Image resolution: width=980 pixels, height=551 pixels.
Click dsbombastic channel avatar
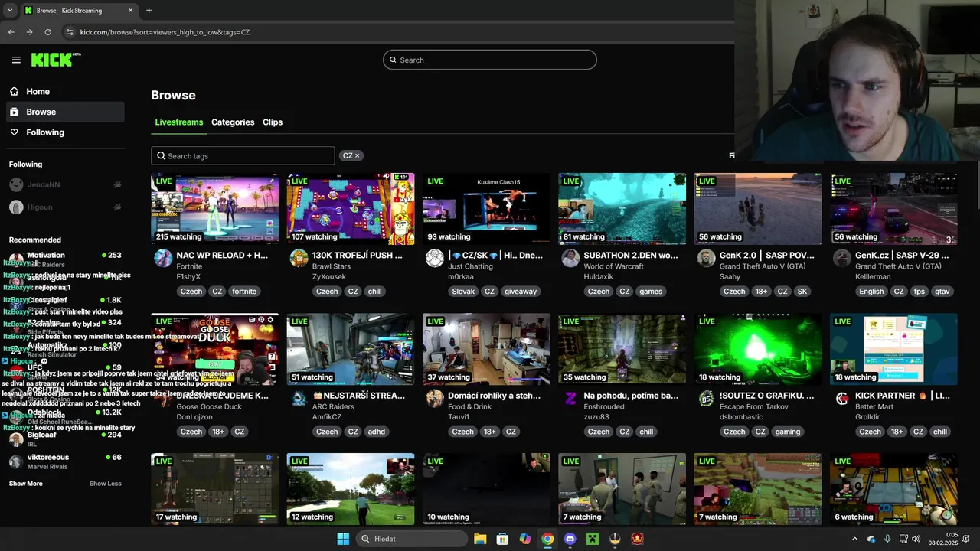click(706, 398)
